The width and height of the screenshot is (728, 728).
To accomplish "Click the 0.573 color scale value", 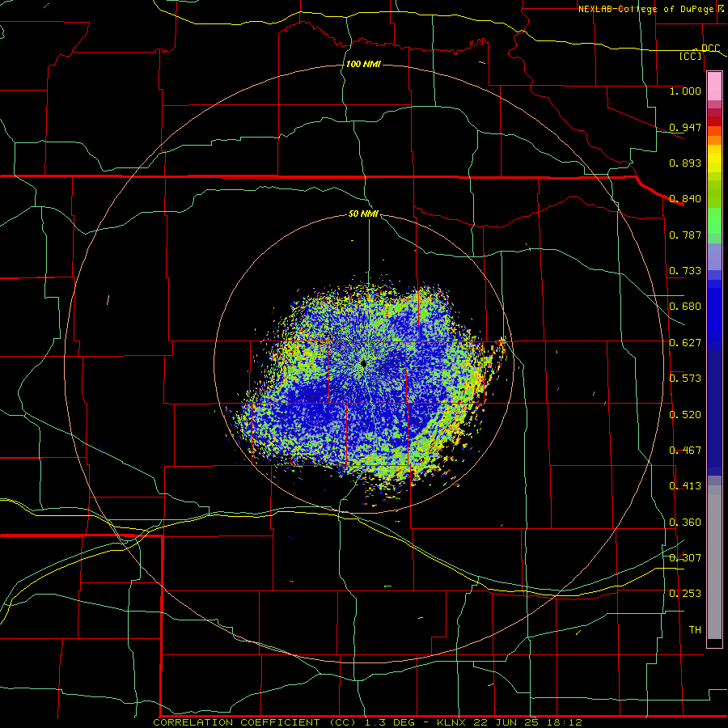I will pyautogui.click(x=685, y=379).
